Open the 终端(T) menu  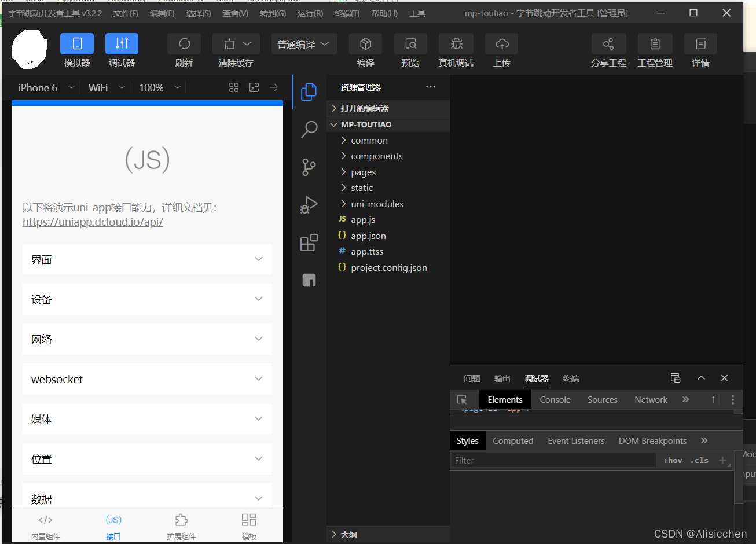click(x=347, y=13)
